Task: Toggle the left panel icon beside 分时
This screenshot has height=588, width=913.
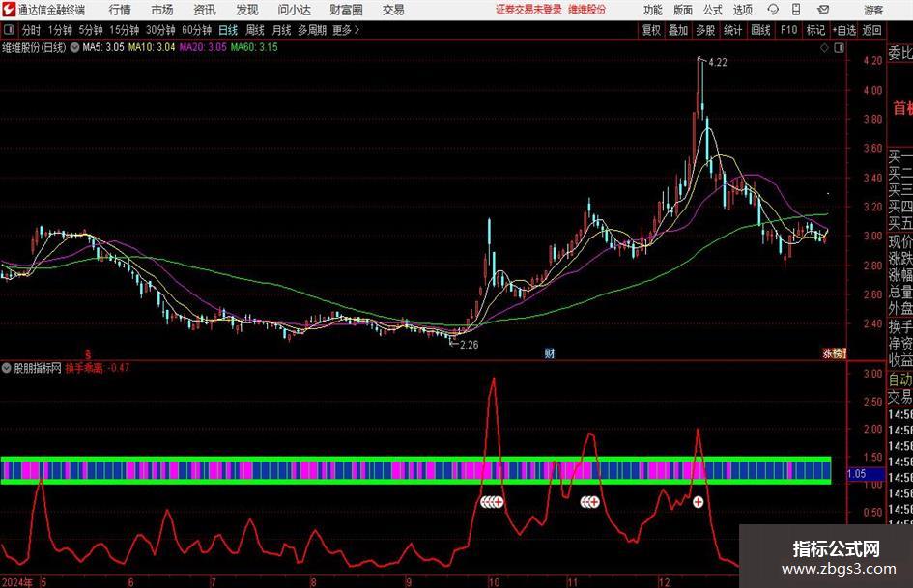Action: pos(9,30)
